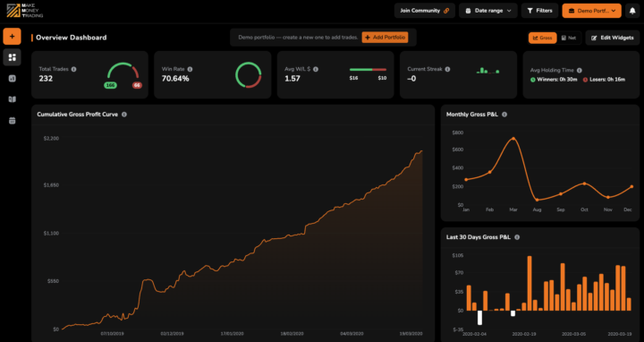
Task: Click the orange plus button in sidebar
Action: (x=12, y=37)
